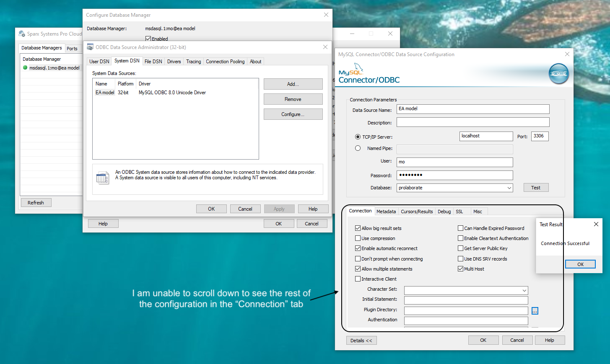Image resolution: width=610 pixels, height=364 pixels.
Task: Expand the Character Set dropdown
Action: [x=466, y=290]
